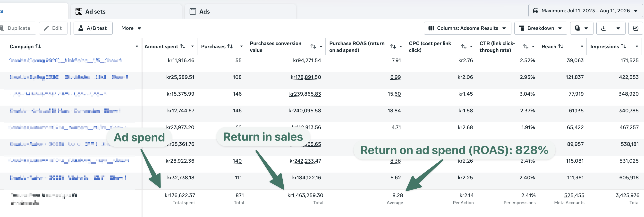Click the Edit button
The height and width of the screenshot is (217, 644).
[x=53, y=28]
